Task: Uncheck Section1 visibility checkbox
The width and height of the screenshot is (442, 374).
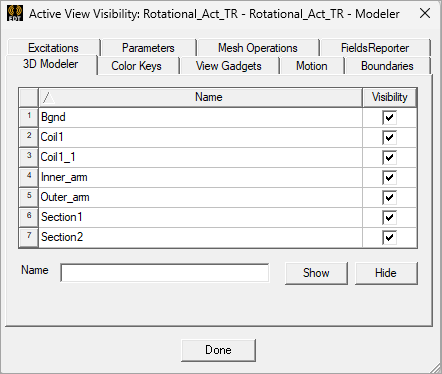Action: pyautogui.click(x=389, y=217)
